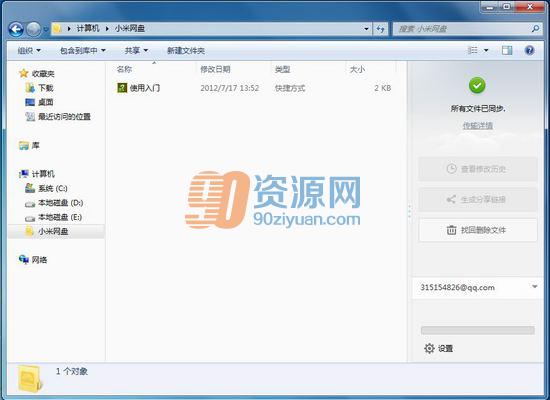Image resolution: width=550 pixels, height=400 pixels.
Task: Open 桌面 in favorites
Action: [46, 102]
